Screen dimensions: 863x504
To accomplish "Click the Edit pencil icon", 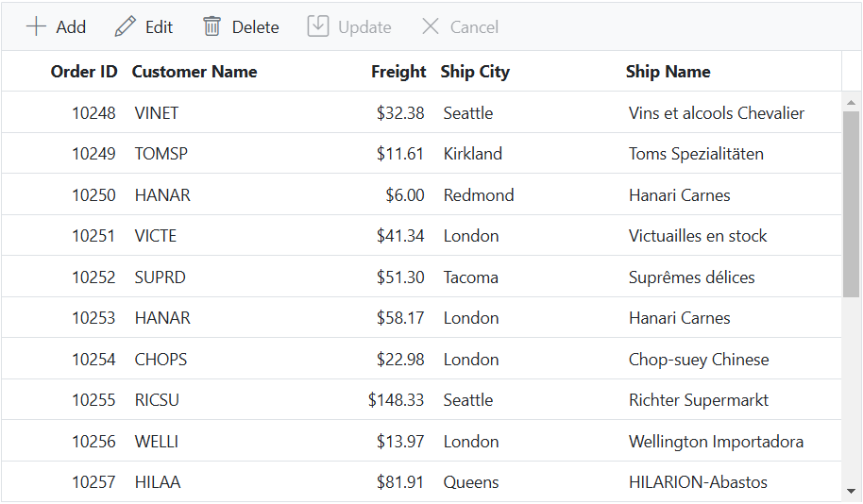I will tap(125, 26).
